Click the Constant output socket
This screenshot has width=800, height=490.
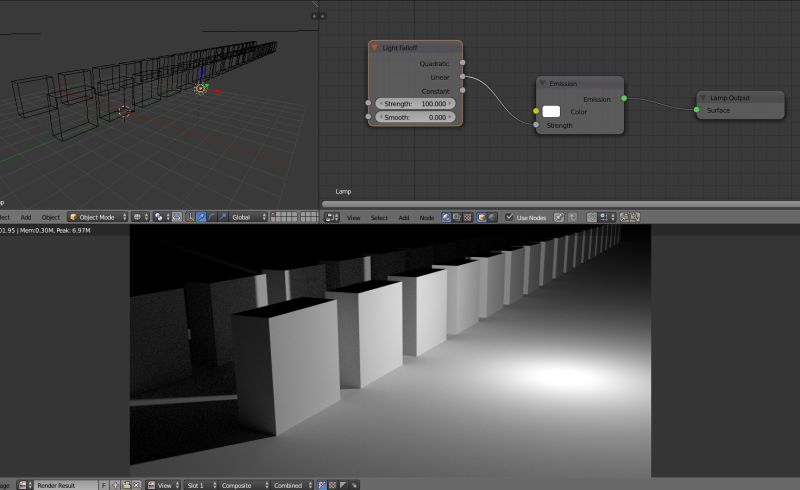[462, 90]
